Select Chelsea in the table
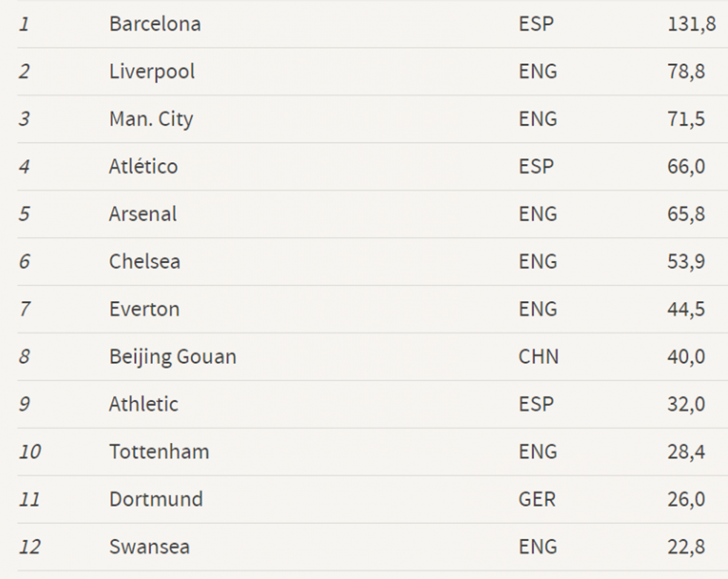Viewport: 728px width, 579px height. tap(144, 262)
